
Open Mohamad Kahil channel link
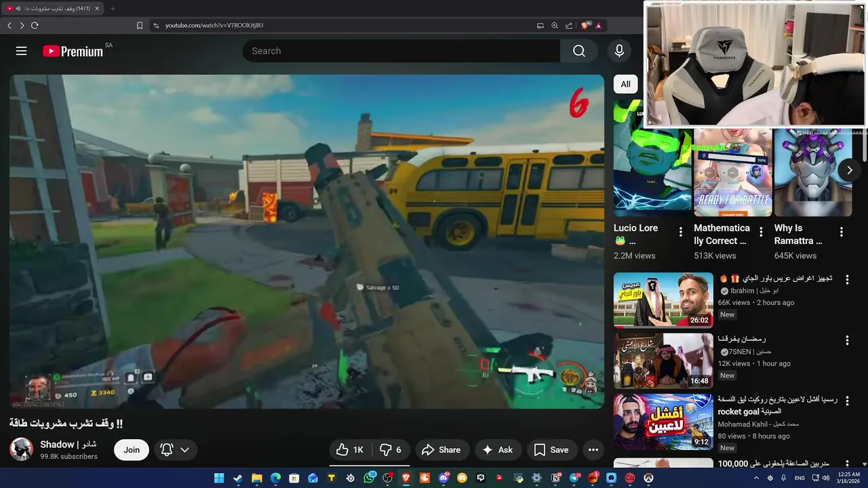[x=758, y=424]
